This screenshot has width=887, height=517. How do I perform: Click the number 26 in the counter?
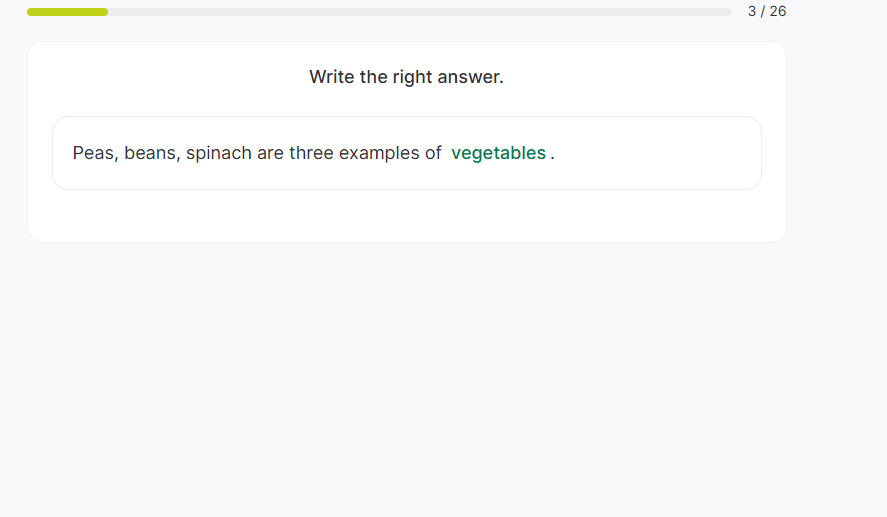point(776,11)
